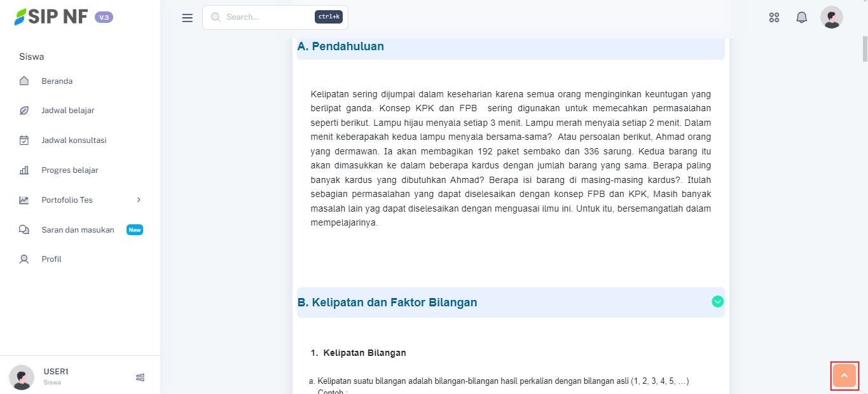This screenshot has height=394, width=868.
Task: Open the notifications bell
Action: 801,18
